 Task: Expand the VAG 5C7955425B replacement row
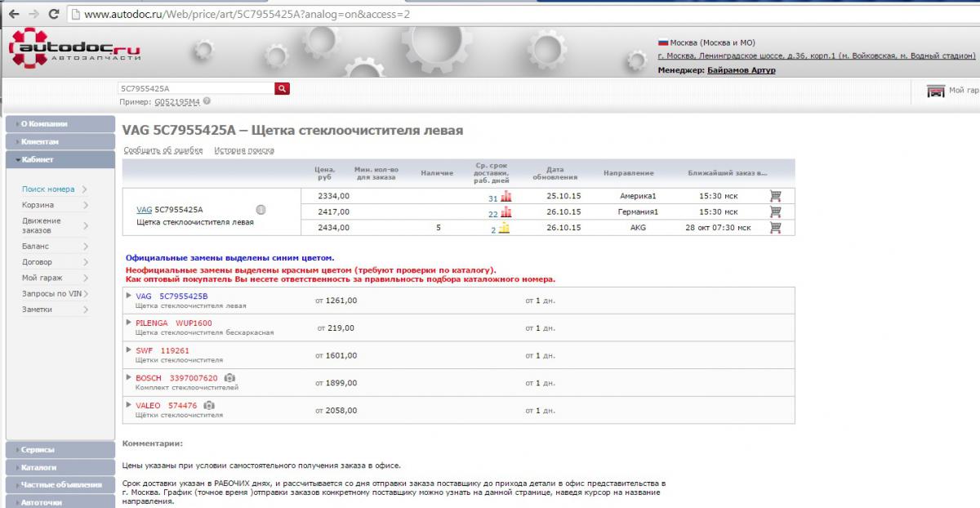point(129,296)
